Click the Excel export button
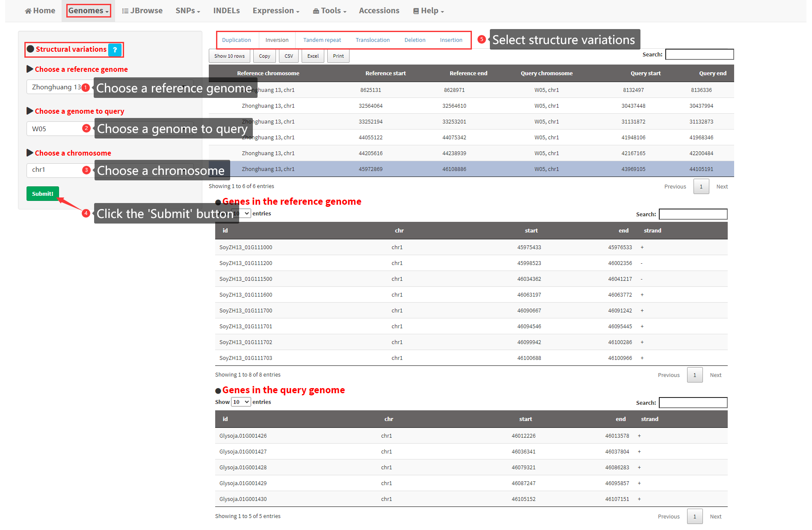This screenshot has height=530, width=812. (x=313, y=56)
